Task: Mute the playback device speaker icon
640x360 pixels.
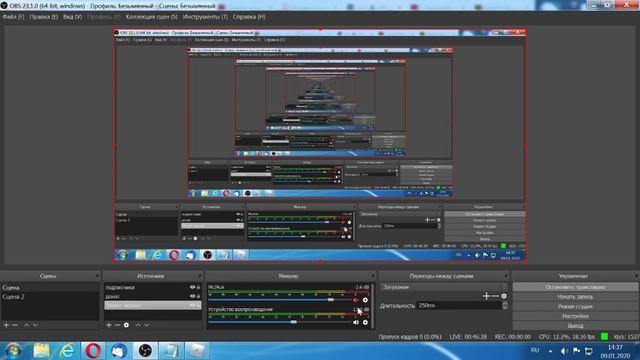Action: [x=356, y=322]
